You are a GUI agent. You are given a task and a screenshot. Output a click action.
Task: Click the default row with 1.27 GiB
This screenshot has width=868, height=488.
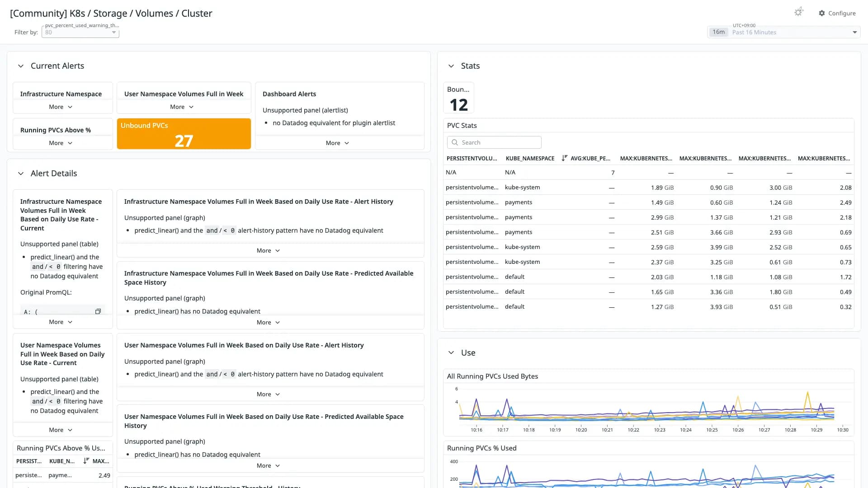(x=648, y=307)
